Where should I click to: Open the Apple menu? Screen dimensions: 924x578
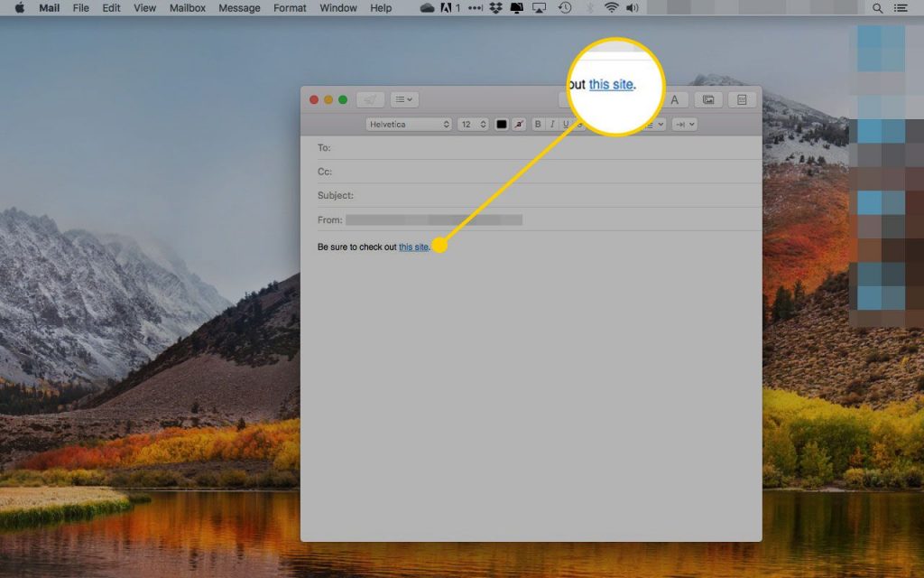pyautogui.click(x=20, y=7)
